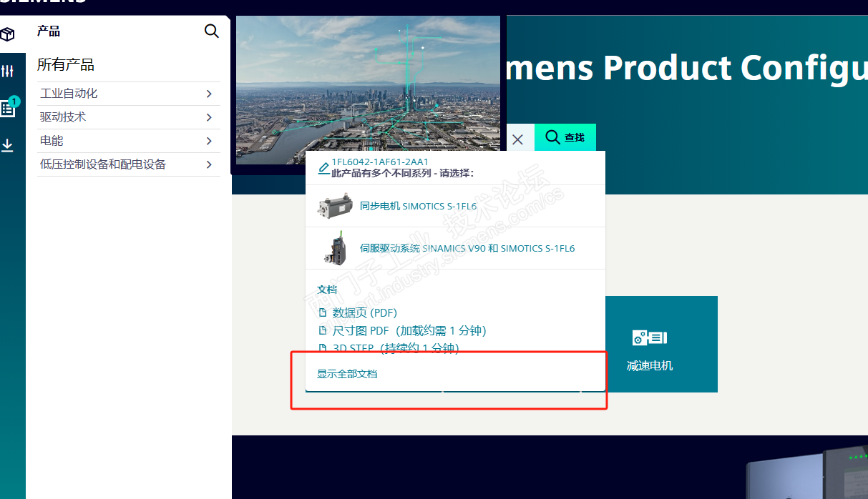The width and height of the screenshot is (868, 499).
Task: Click chevron arrow next to 电能
Action: (x=209, y=141)
